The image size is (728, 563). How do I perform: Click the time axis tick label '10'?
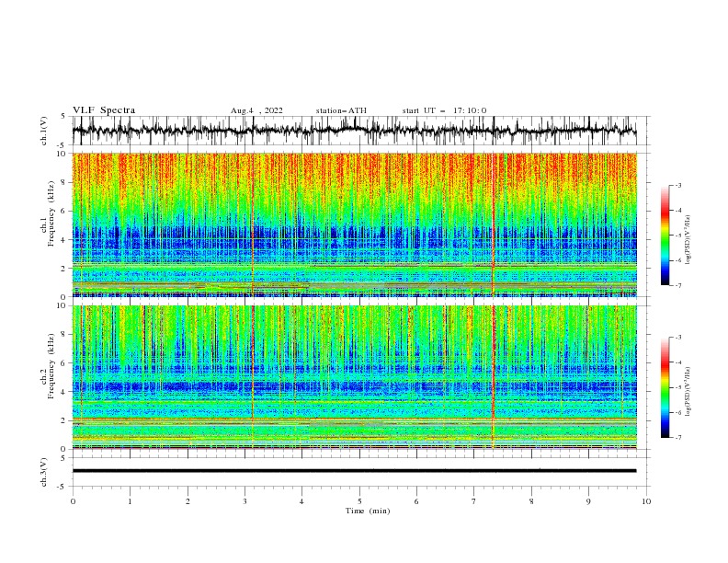tap(646, 501)
